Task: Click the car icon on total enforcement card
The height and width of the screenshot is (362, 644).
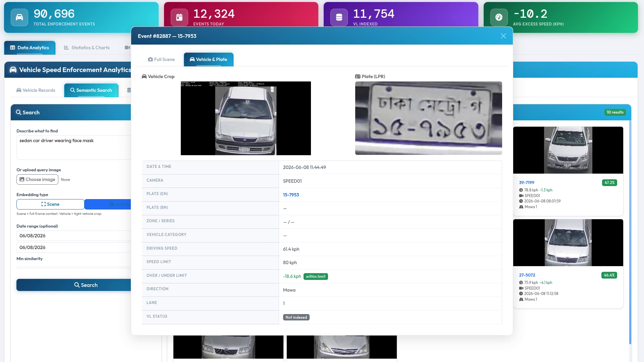Action: tap(19, 17)
